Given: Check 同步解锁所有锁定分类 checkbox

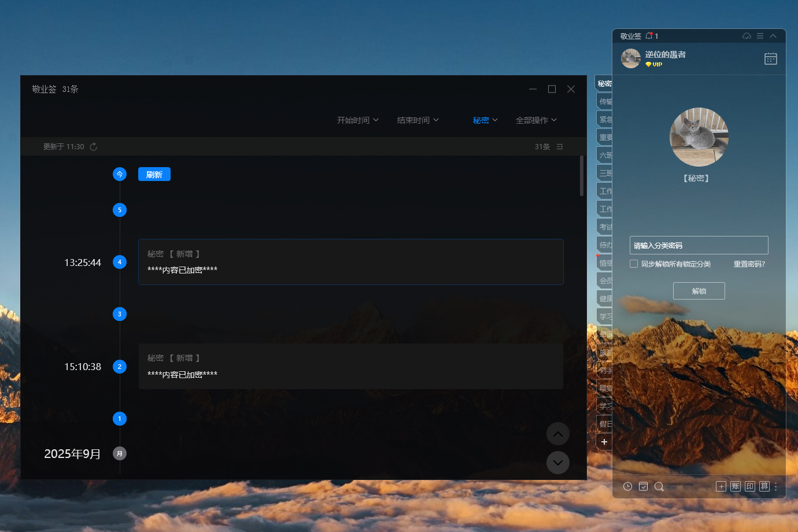Looking at the screenshot, I should 634,264.
